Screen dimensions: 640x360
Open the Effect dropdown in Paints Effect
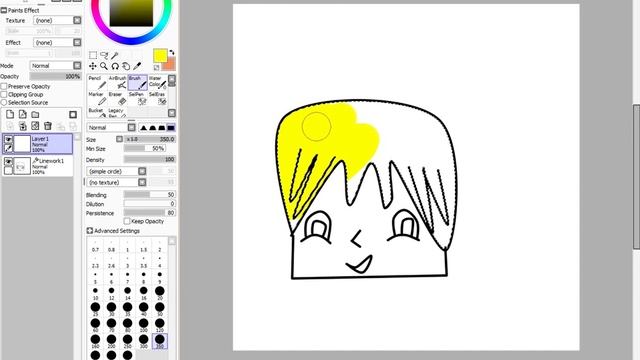57,42
